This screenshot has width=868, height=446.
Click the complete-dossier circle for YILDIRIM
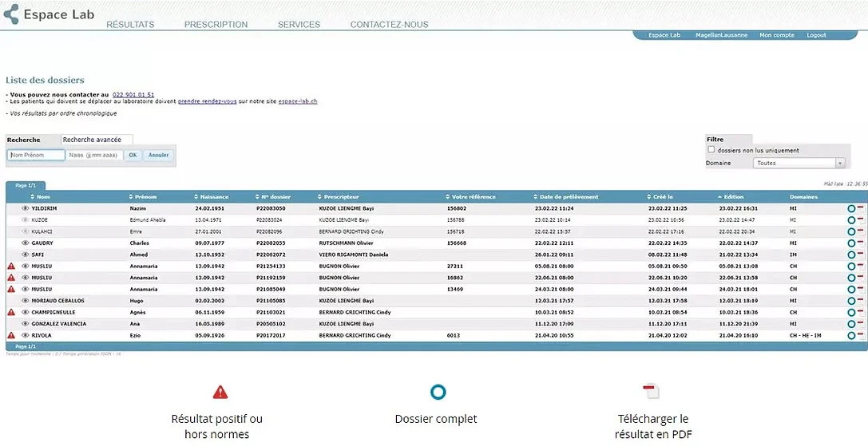[851, 208]
